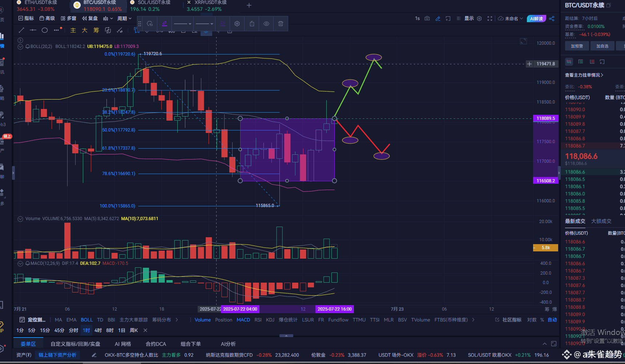This screenshot has height=364, width=625.
Task: Enter fullscreen chart mode
Action: [490, 19]
